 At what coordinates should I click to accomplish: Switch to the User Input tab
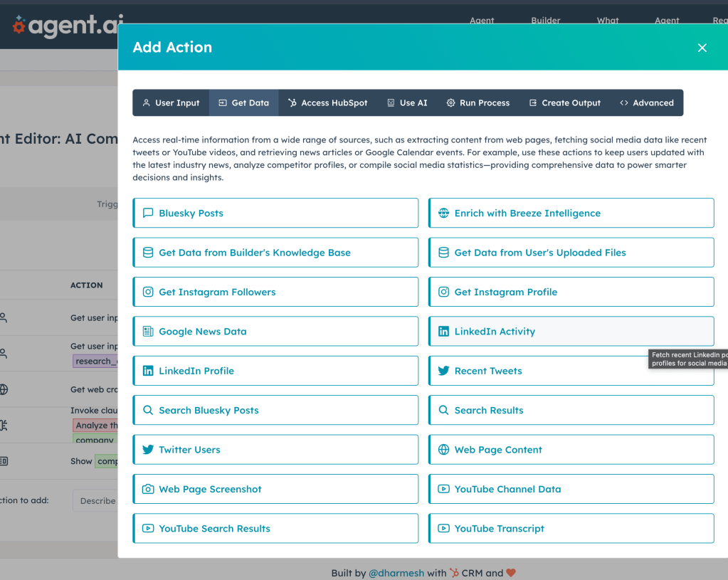point(171,102)
